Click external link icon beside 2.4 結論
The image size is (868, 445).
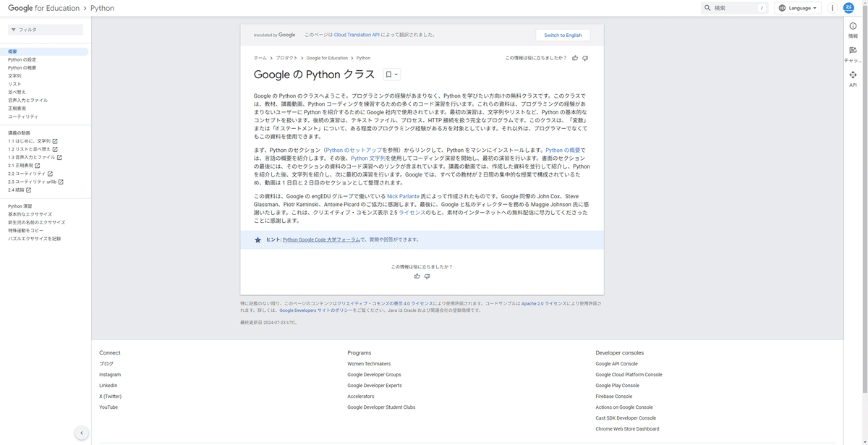(x=29, y=190)
